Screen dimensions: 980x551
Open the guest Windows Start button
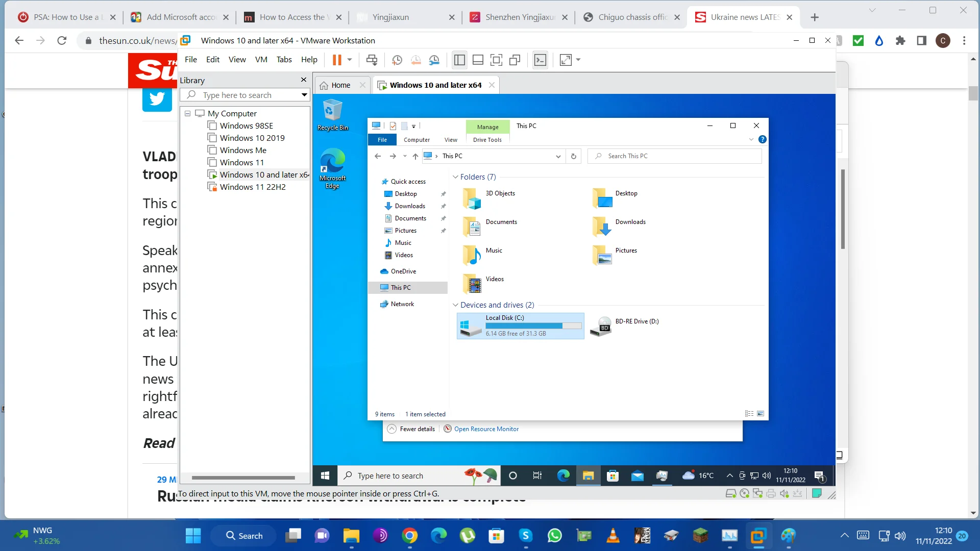point(325,475)
